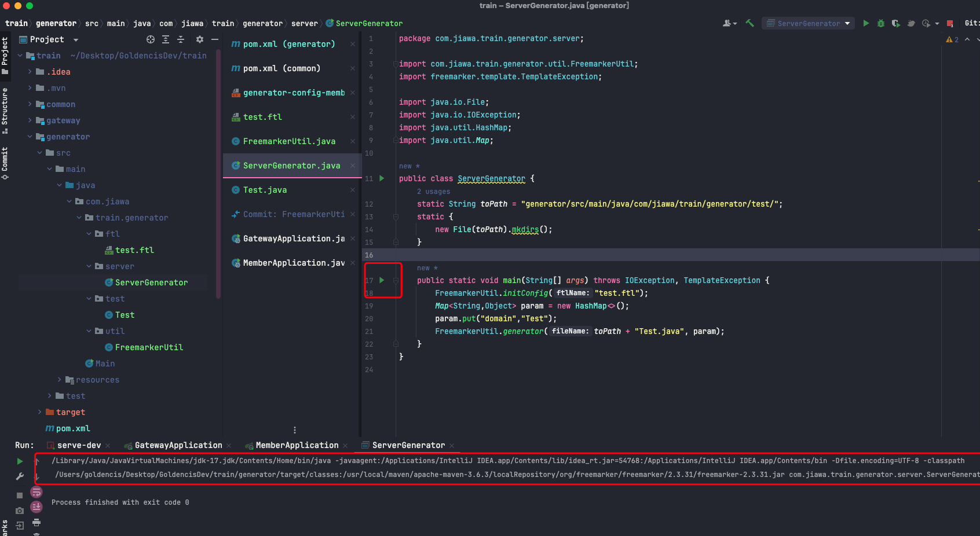This screenshot has width=980, height=536.
Task: Toggle the Project tool window side tab
Action: [5, 56]
